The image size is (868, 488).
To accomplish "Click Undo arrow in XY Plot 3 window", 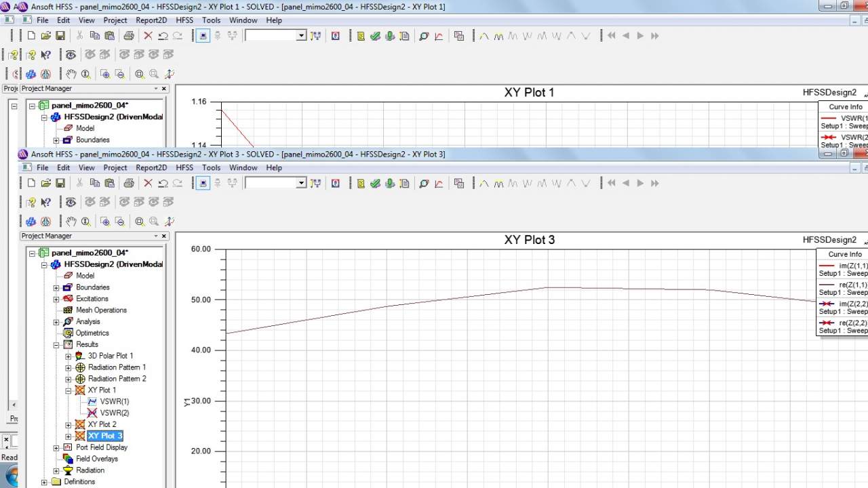I will pos(163,183).
